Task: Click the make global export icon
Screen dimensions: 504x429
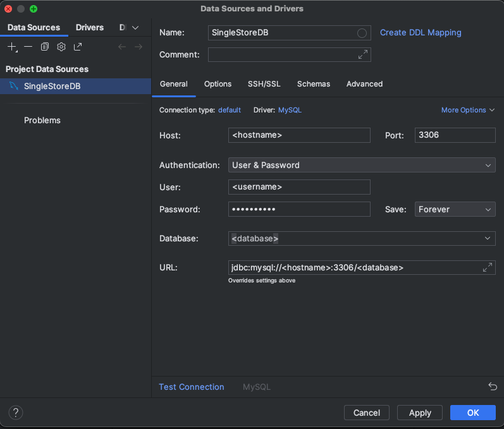Action: [78, 47]
